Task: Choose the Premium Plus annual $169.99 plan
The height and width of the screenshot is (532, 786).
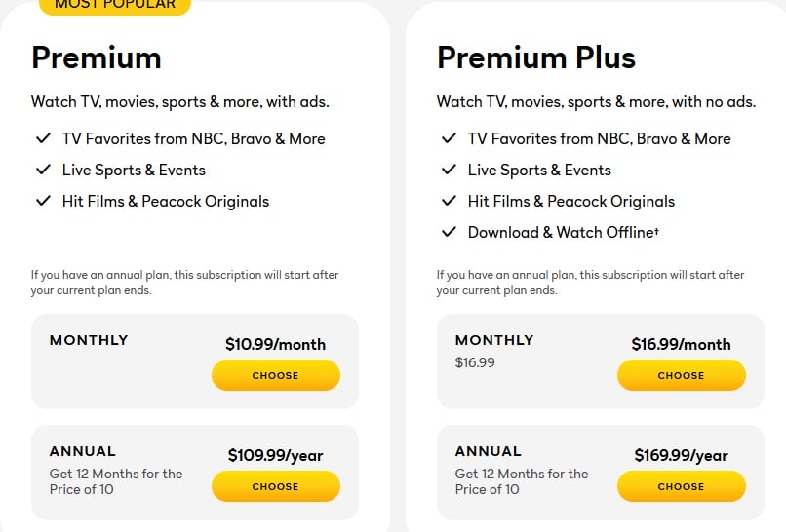Action: [681, 486]
